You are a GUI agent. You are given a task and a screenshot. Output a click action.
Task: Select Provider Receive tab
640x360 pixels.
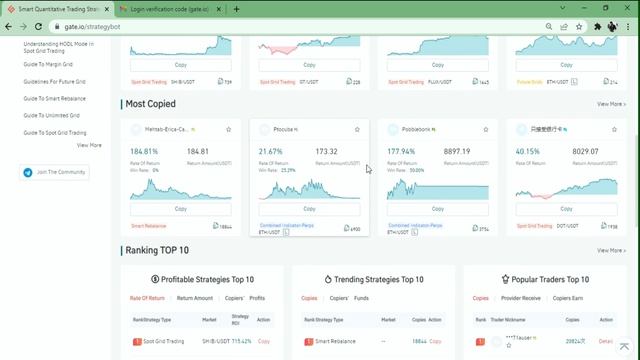point(521,298)
